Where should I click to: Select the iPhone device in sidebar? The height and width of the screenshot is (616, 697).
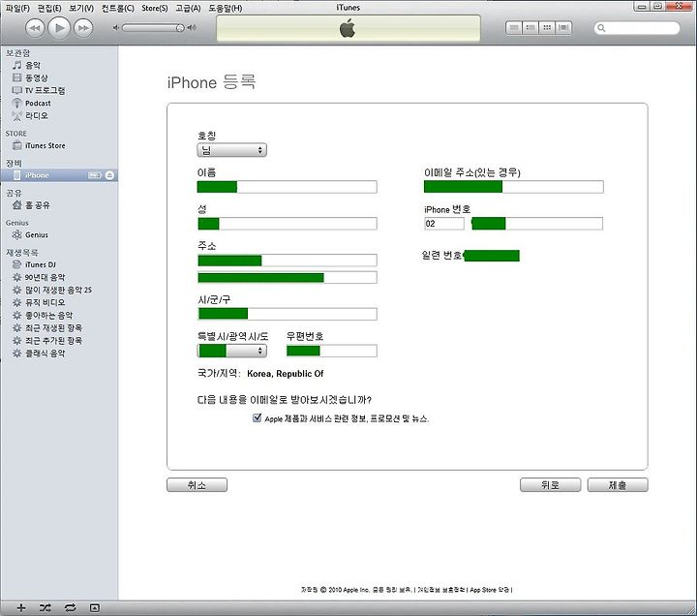59,175
